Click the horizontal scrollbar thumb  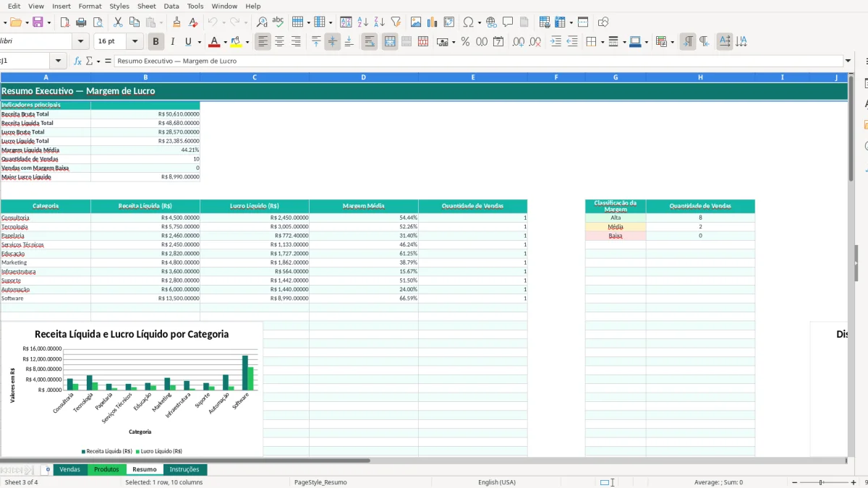pos(185,461)
